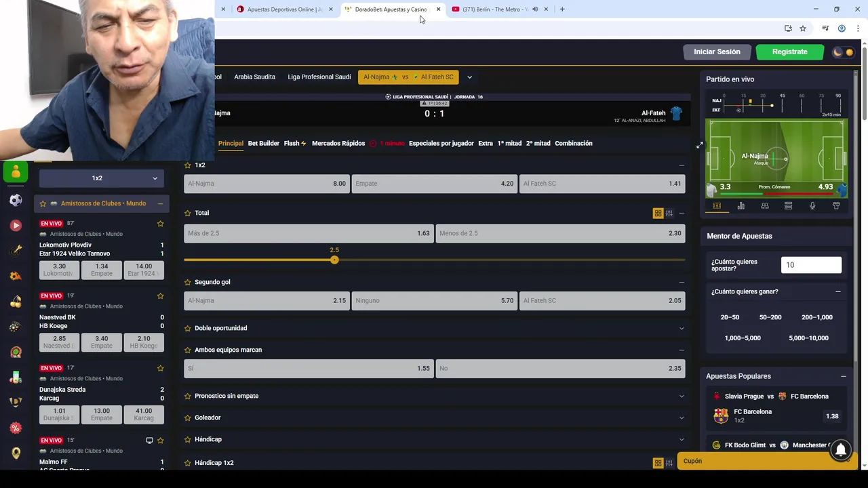The height and width of the screenshot is (488, 868).
Task: Expand the Goleador market
Action: (x=682, y=418)
